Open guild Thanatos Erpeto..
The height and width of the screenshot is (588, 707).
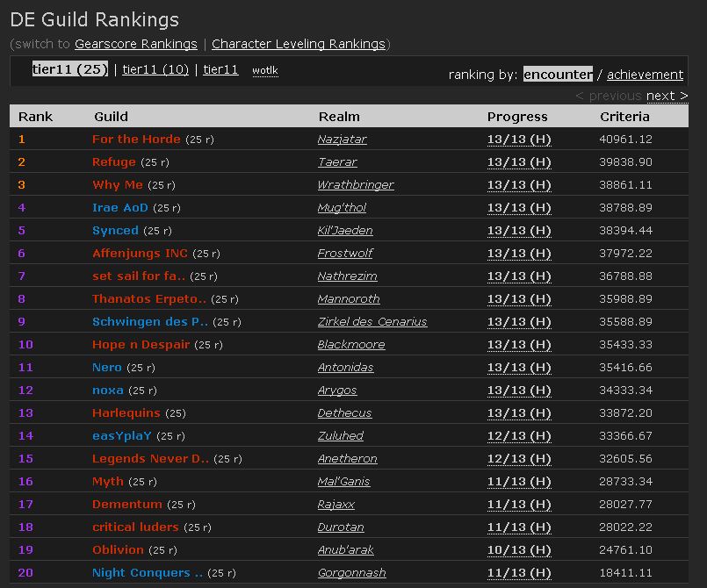point(149,299)
